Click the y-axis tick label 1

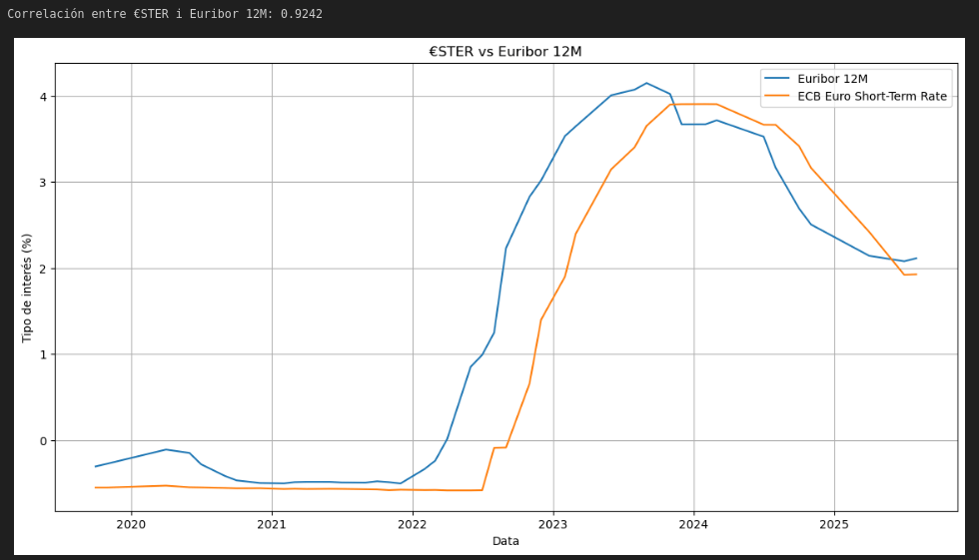(x=43, y=354)
